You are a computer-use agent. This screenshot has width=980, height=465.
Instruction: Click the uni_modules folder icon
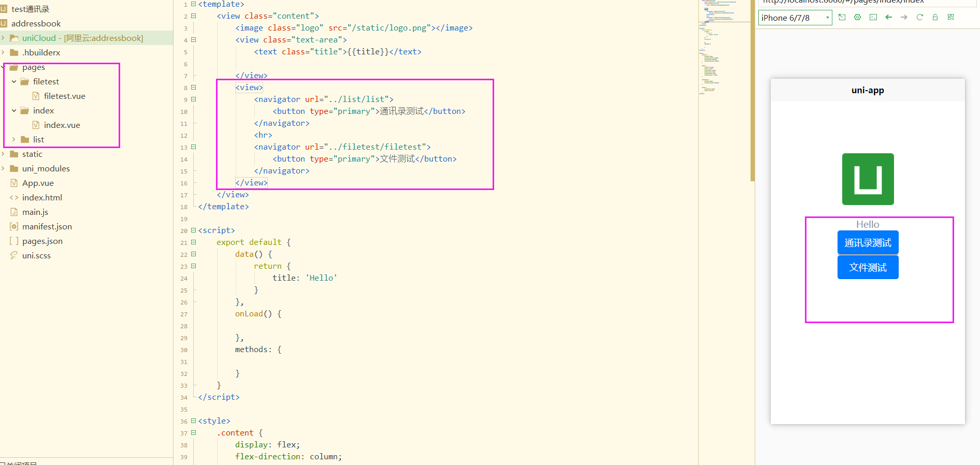(14, 168)
